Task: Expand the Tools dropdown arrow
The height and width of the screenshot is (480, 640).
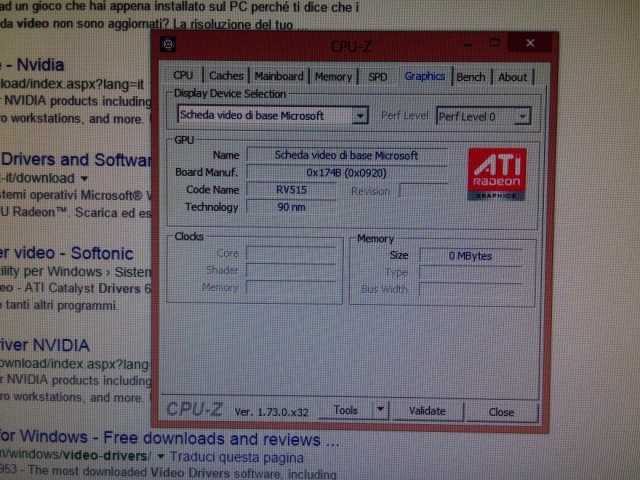Action: [x=380, y=409]
